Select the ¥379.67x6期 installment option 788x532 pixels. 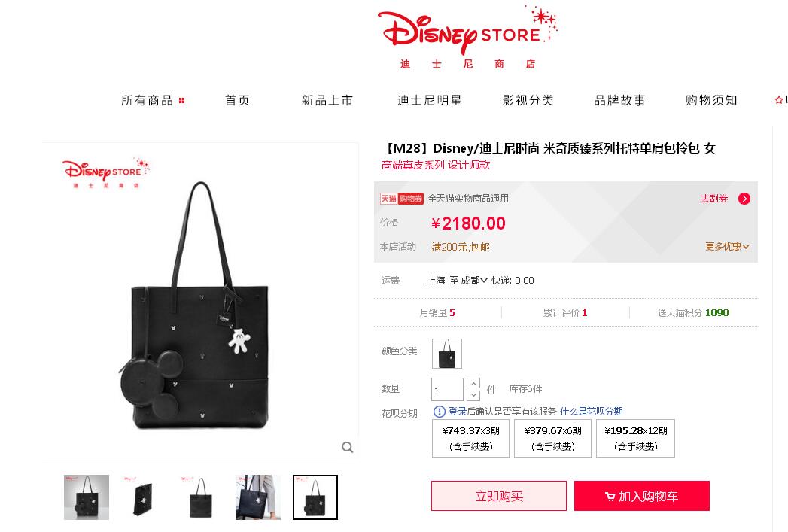[x=553, y=439]
